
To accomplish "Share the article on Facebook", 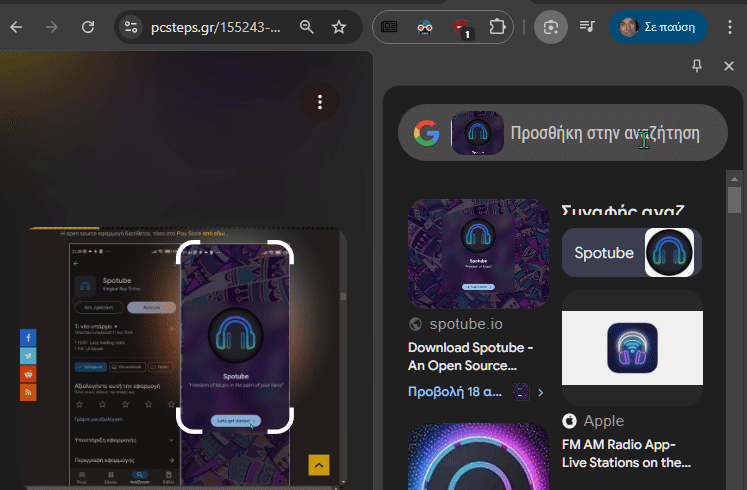I will click(28, 338).
